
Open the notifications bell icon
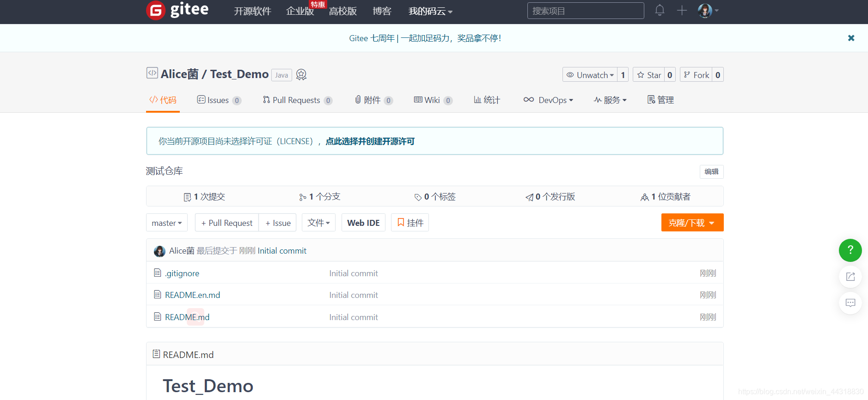click(660, 10)
